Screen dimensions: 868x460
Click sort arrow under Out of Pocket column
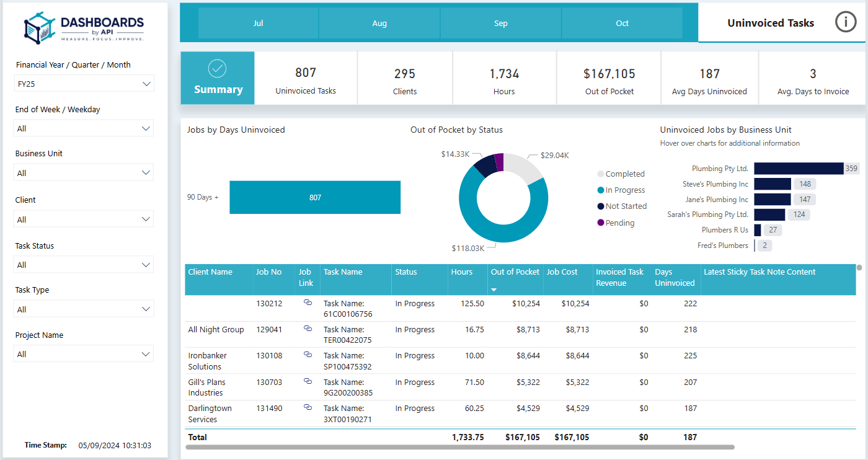tap(494, 290)
